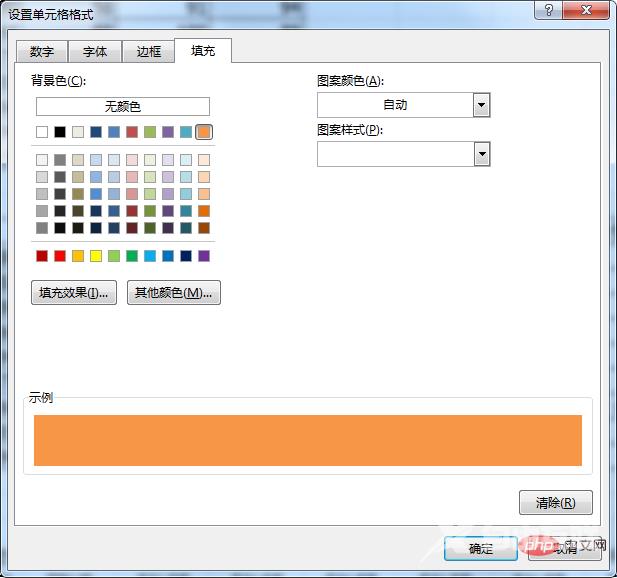
Task: Open 其他颜色 for more colors
Action: tap(173, 293)
